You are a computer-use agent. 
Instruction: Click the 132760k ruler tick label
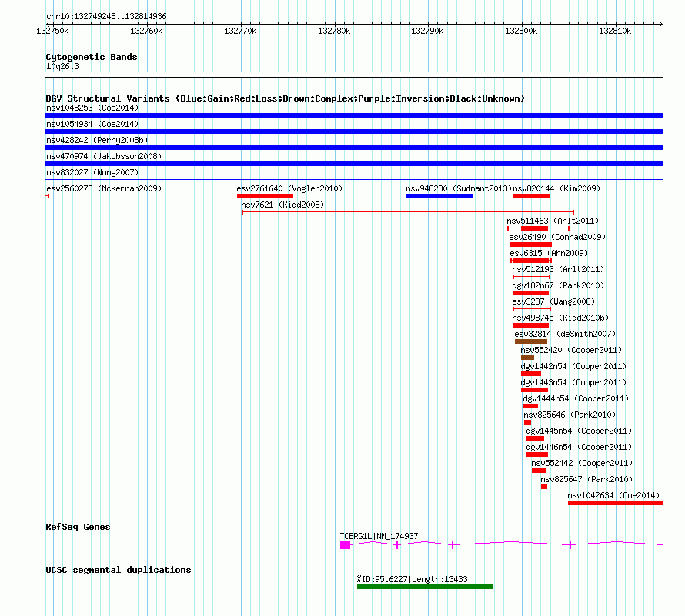click(x=146, y=31)
